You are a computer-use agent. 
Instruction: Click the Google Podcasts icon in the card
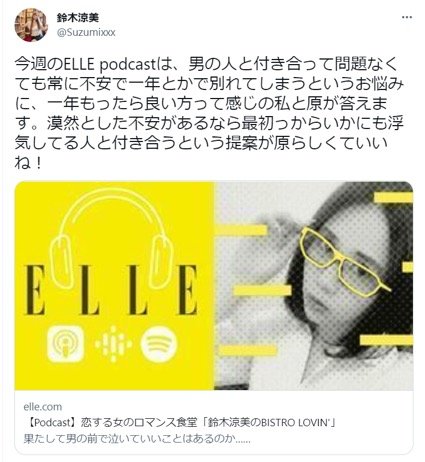coord(113,344)
